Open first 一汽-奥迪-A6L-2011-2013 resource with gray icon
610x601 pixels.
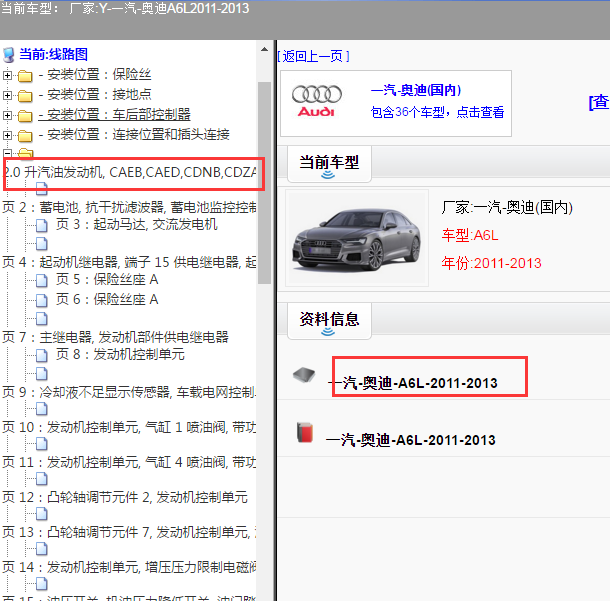(x=413, y=383)
